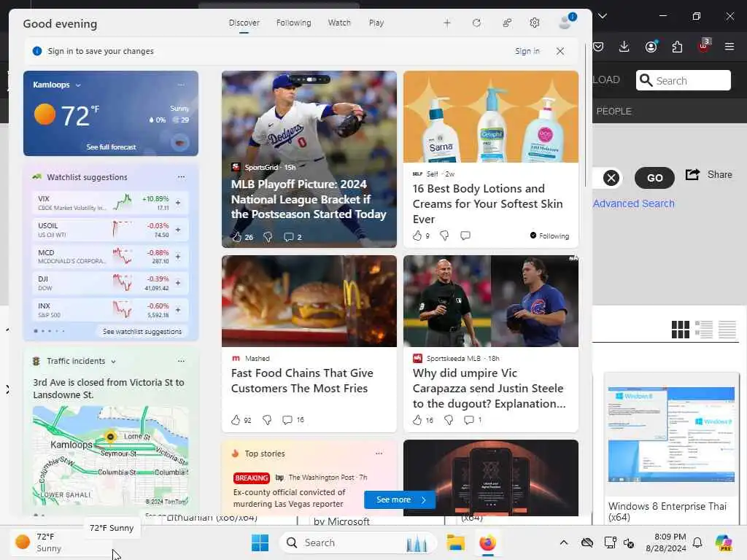Add a widget with the plus icon
The height and width of the screenshot is (560, 747).
pos(447,23)
